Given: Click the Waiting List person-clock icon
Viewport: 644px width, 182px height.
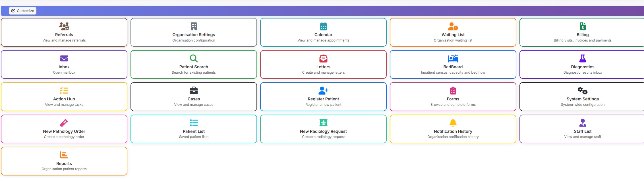Looking at the screenshot, I should 453,26.
